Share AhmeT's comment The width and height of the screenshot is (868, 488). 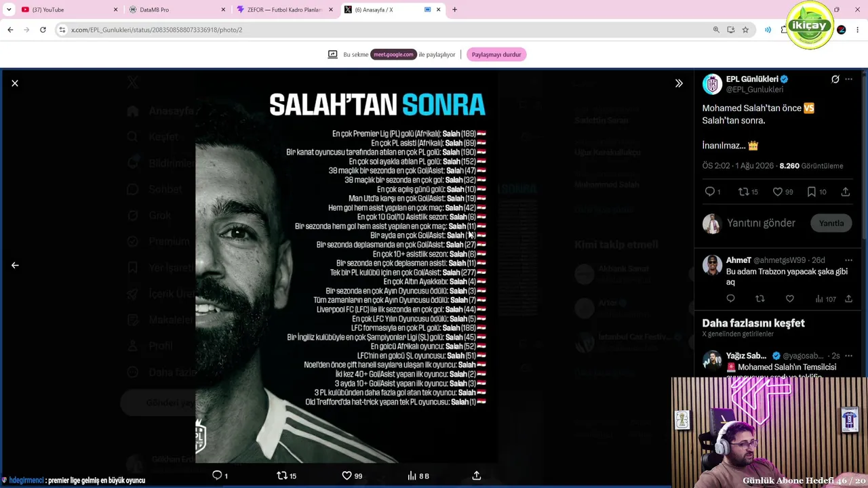coord(848,299)
